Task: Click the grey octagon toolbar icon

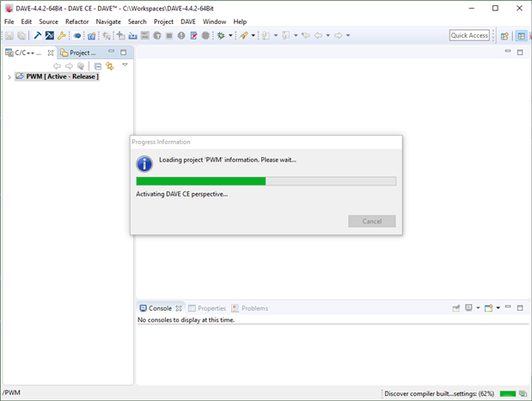Action: [x=205, y=35]
